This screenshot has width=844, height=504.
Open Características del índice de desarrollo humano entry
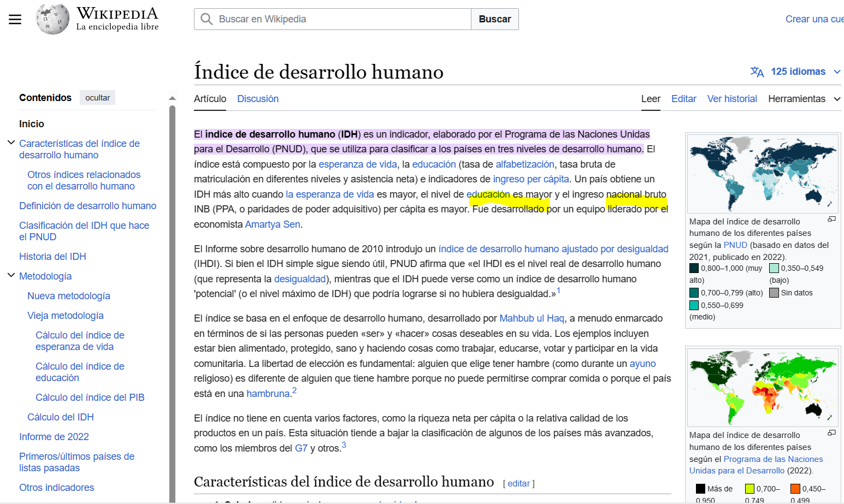click(x=79, y=149)
